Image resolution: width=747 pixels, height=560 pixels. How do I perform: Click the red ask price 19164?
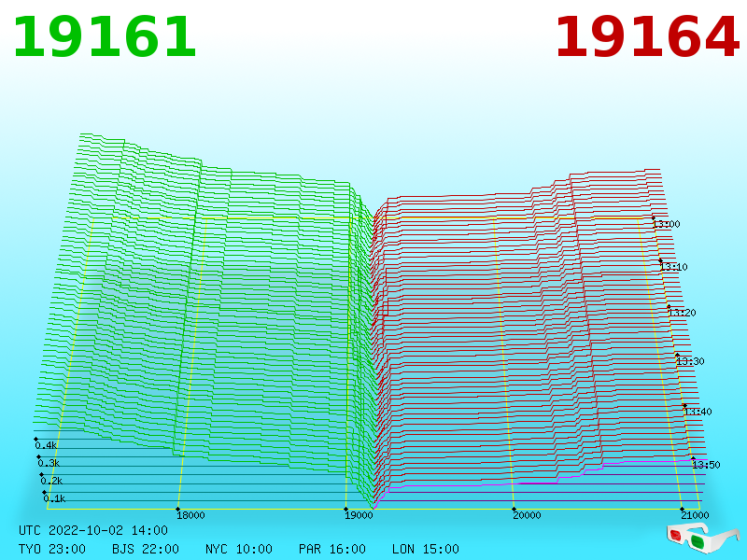(647, 37)
